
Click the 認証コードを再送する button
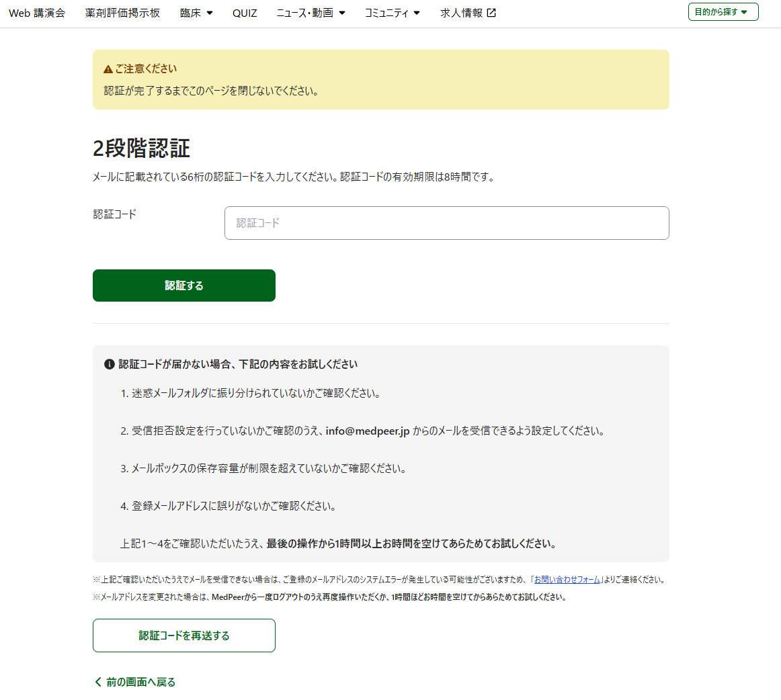point(183,636)
